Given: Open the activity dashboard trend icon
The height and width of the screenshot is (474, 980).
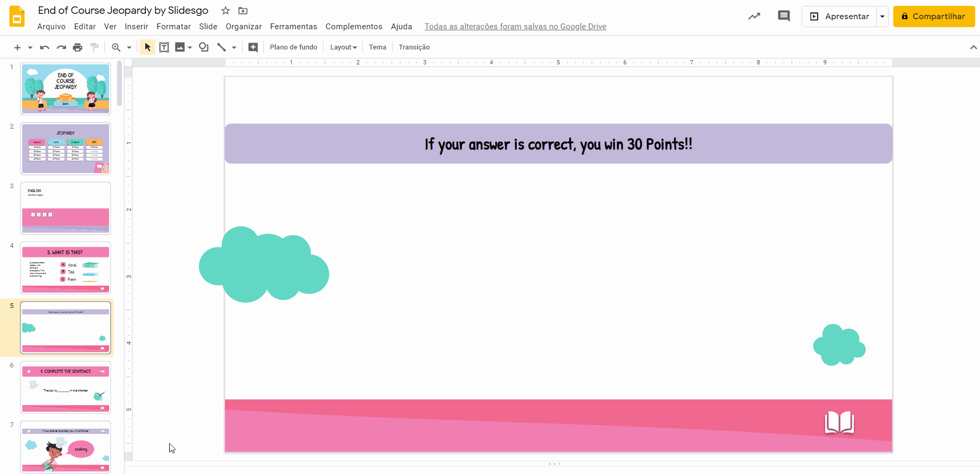Looking at the screenshot, I should pos(754,16).
